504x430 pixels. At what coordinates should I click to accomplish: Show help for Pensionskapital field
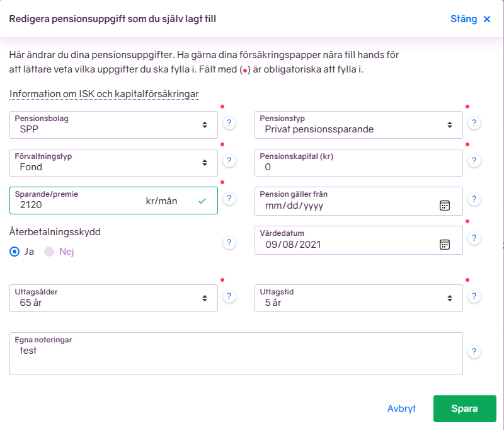click(474, 161)
